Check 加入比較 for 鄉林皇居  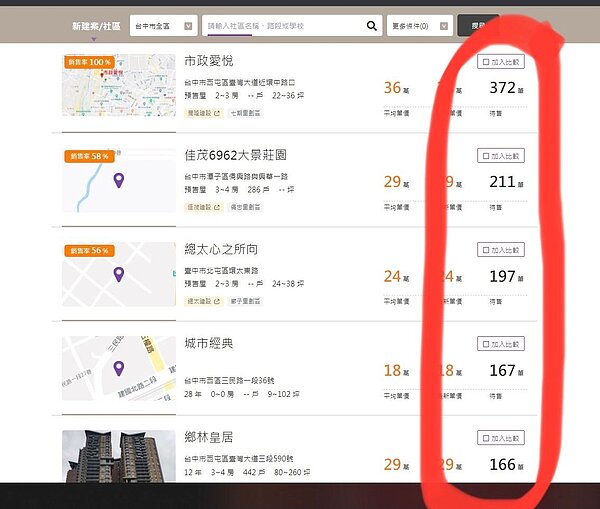point(501,438)
